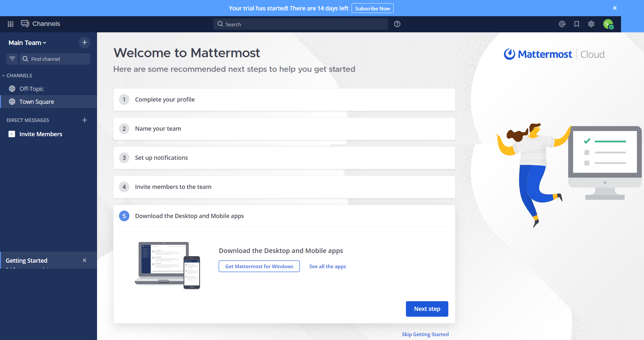The width and height of the screenshot is (644, 340).
Task: Click step number 3 circle
Action: pyautogui.click(x=124, y=158)
